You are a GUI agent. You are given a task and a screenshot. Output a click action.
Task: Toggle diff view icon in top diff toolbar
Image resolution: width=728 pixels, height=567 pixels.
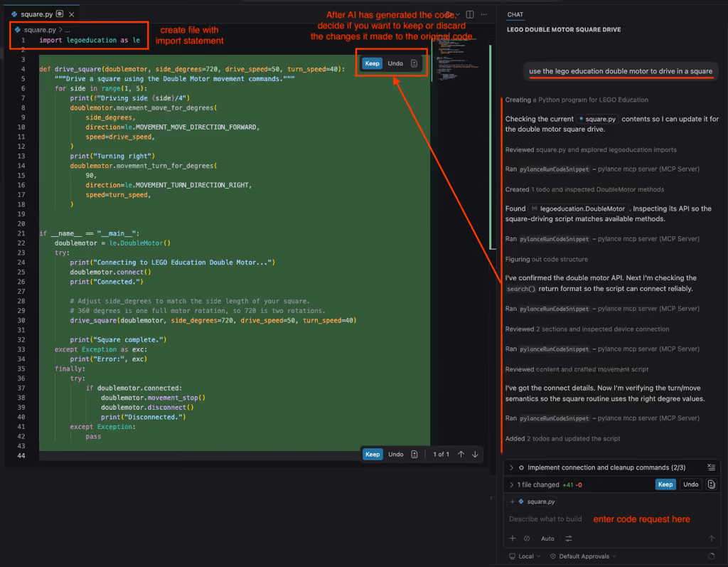click(414, 63)
